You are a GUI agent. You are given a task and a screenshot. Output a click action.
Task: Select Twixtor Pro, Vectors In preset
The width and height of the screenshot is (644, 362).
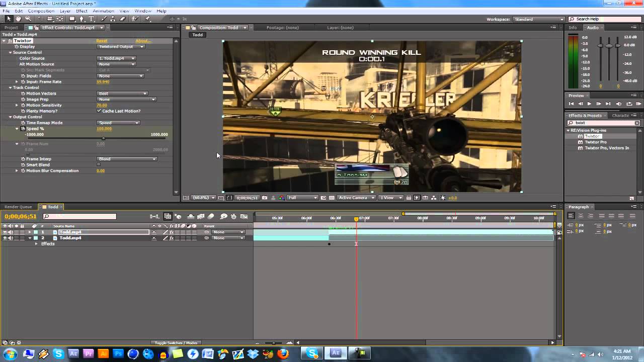606,148
